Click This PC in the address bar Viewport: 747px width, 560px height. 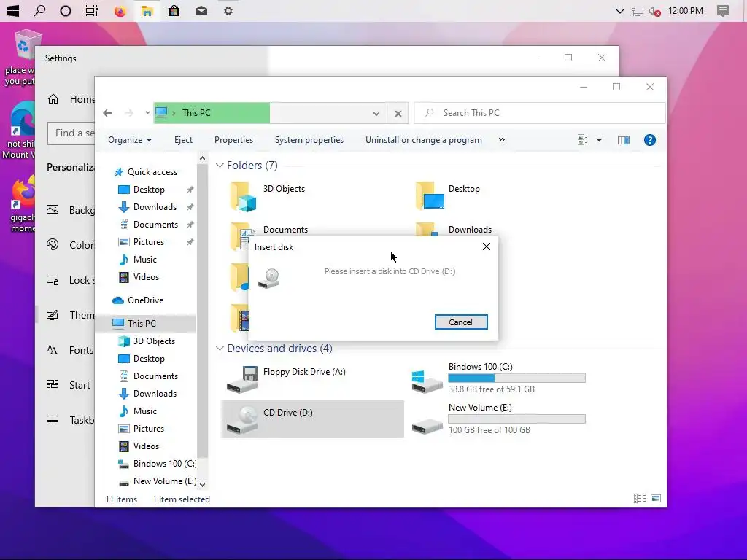196,113
